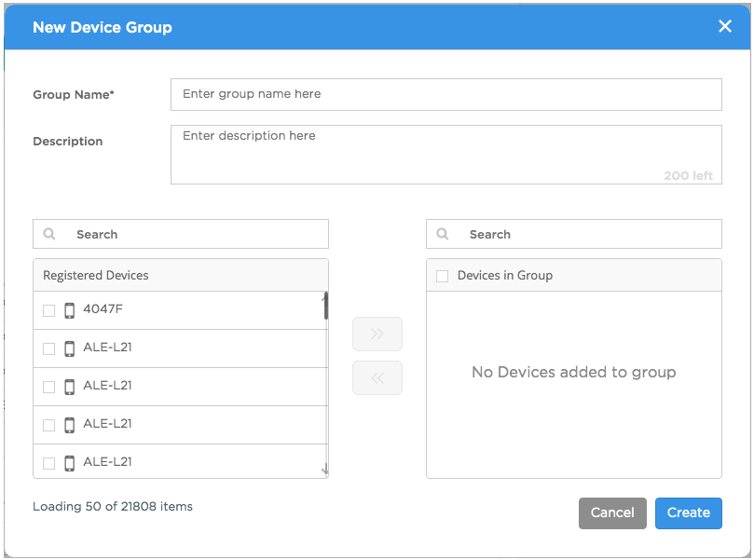754x560 pixels.
Task: Click the phone icon of last ALE-L21 device
Action: click(69, 463)
